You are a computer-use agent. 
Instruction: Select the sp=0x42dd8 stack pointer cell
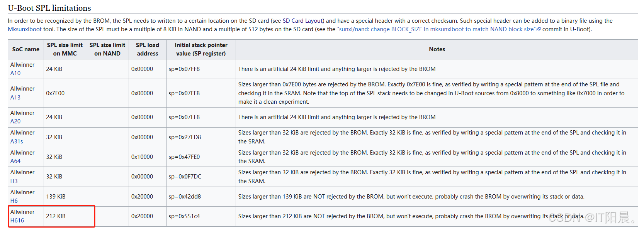pyautogui.click(x=201, y=197)
